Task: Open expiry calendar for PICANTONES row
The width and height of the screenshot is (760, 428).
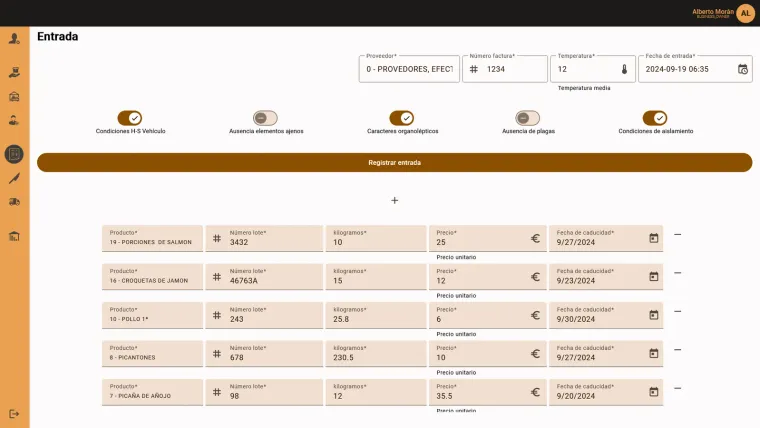Action: [x=654, y=353]
